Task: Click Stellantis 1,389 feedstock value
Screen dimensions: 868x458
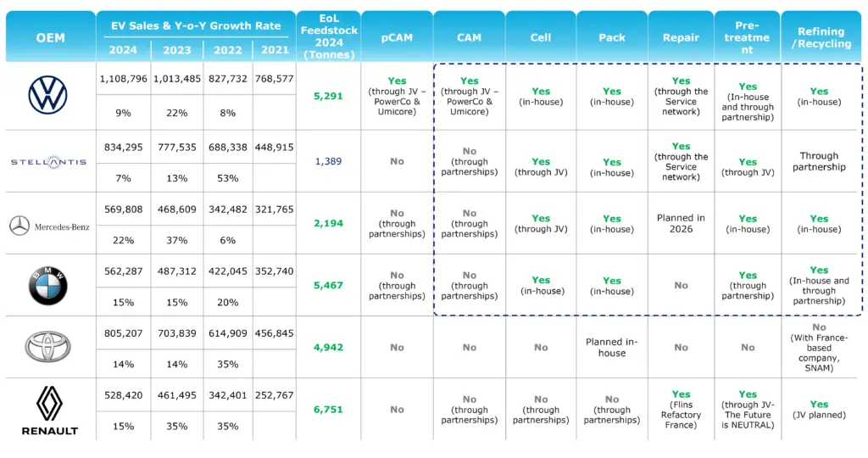Action: (x=328, y=161)
